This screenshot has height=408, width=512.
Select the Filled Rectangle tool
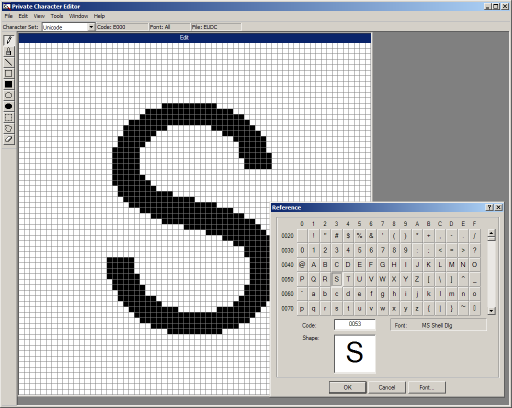pos(9,84)
